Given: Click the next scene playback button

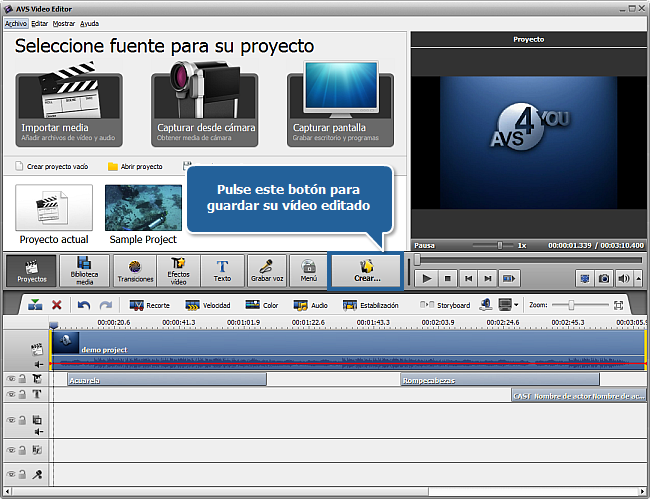Looking at the screenshot, I should (509, 279).
